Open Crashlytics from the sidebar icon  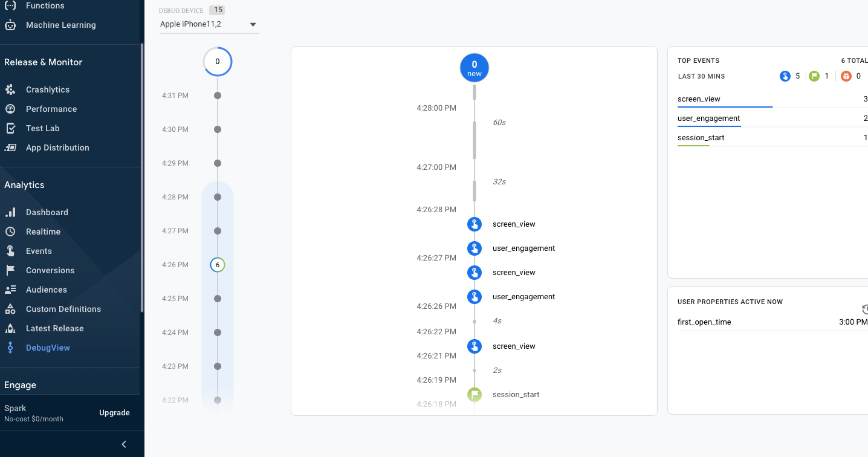pos(10,89)
